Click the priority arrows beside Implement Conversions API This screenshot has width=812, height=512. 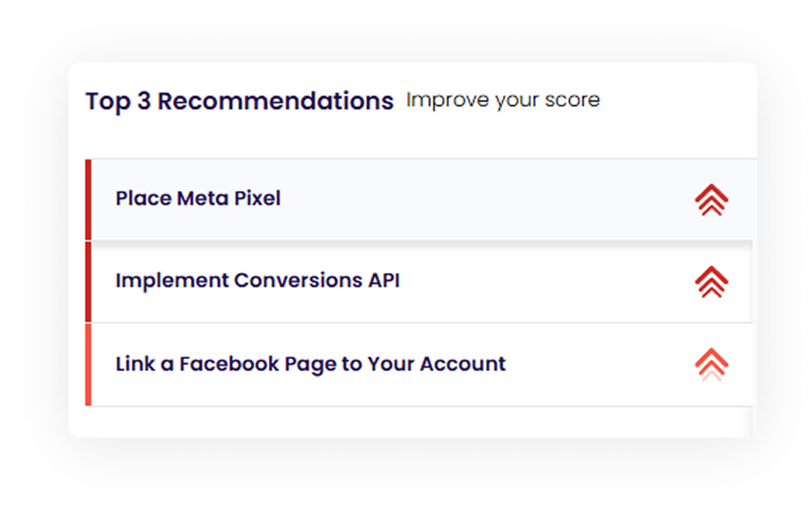[711, 282]
